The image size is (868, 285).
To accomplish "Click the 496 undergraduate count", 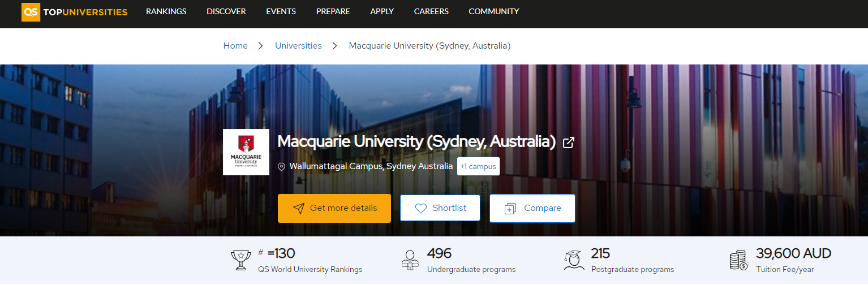I will tap(439, 253).
